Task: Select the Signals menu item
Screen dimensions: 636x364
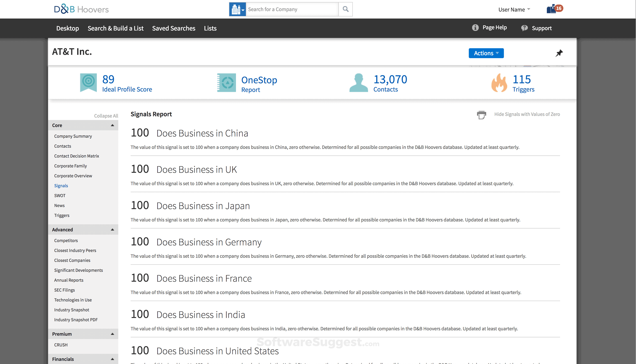Action: tap(61, 186)
